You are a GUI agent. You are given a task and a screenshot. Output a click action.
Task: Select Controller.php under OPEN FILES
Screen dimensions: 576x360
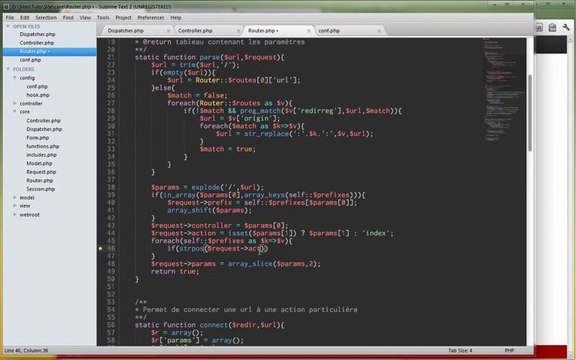(37, 43)
